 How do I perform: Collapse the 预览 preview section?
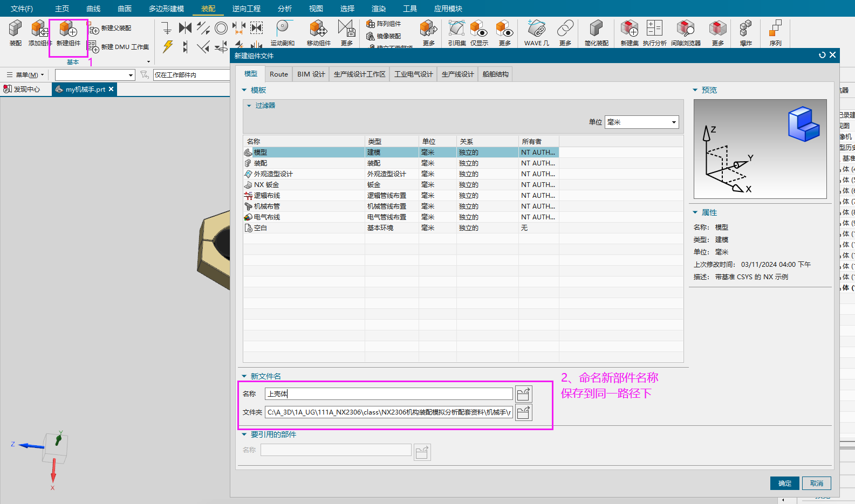tap(695, 90)
